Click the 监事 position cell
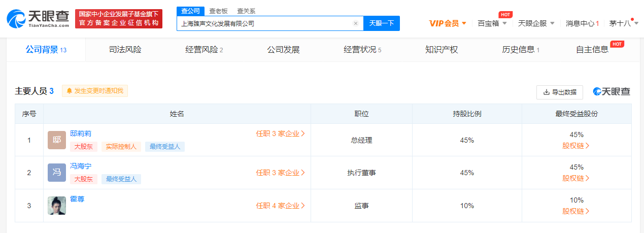Image resolution: width=644 pixels, height=233 pixels. tap(361, 206)
